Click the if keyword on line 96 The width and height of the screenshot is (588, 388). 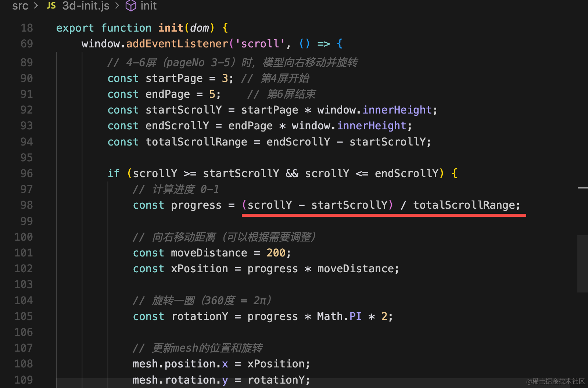point(114,173)
